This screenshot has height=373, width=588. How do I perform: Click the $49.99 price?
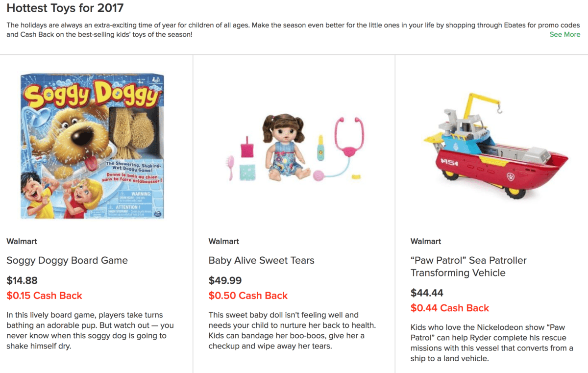pos(225,280)
